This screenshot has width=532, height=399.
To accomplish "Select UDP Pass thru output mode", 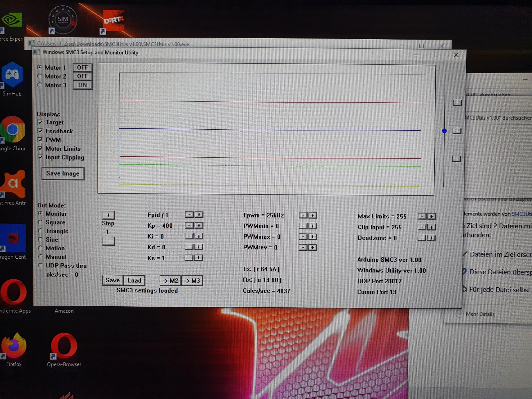I will pos(40,265).
